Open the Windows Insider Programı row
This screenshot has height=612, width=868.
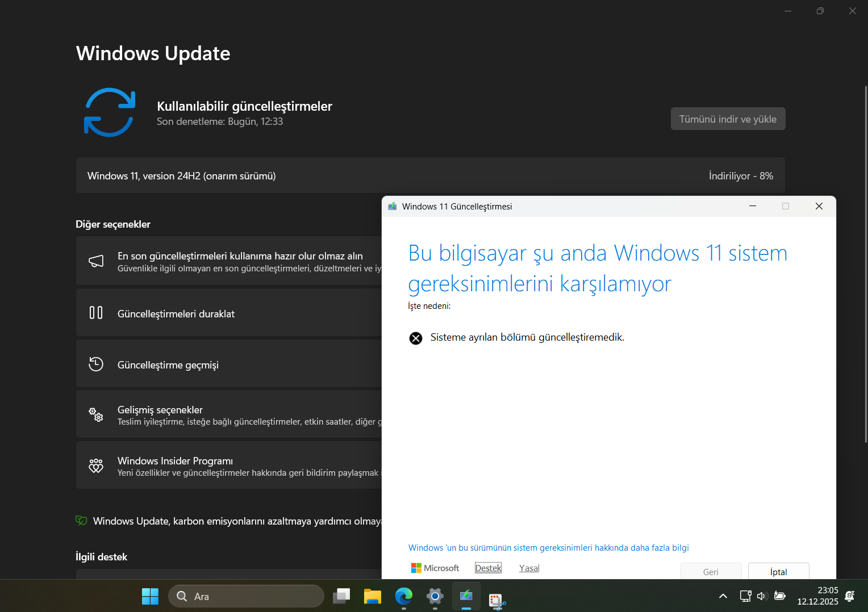coord(229,466)
